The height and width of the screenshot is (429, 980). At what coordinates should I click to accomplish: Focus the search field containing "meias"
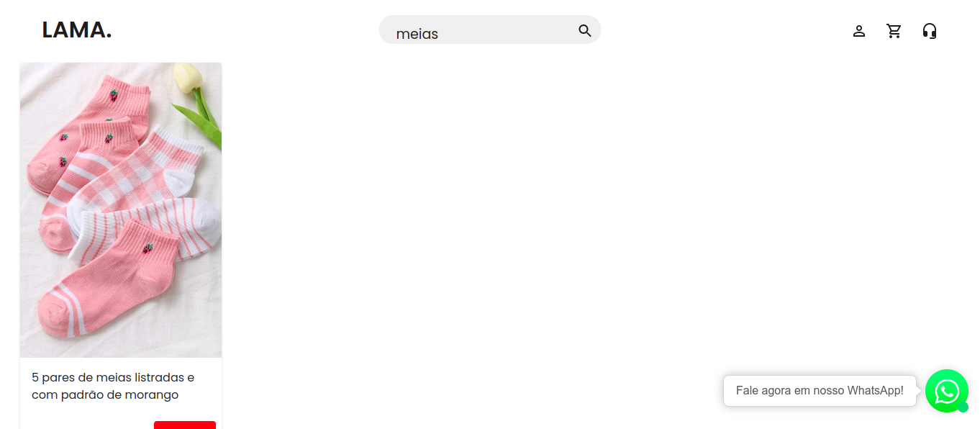point(490,30)
